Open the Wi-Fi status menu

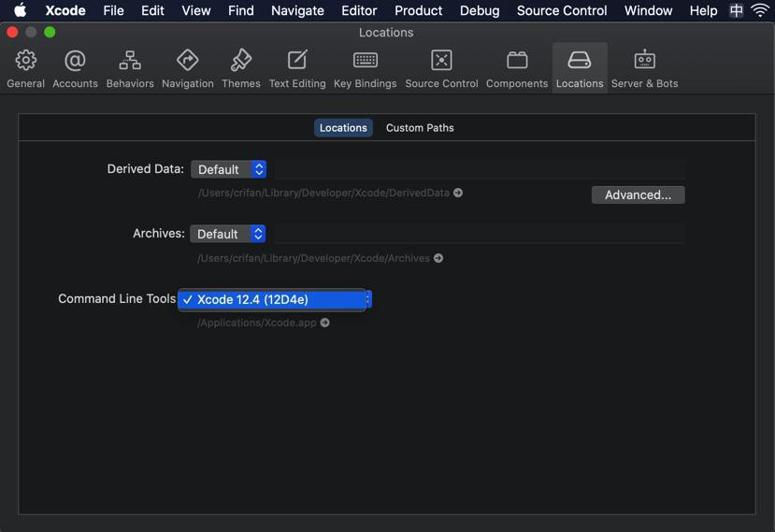click(760, 10)
